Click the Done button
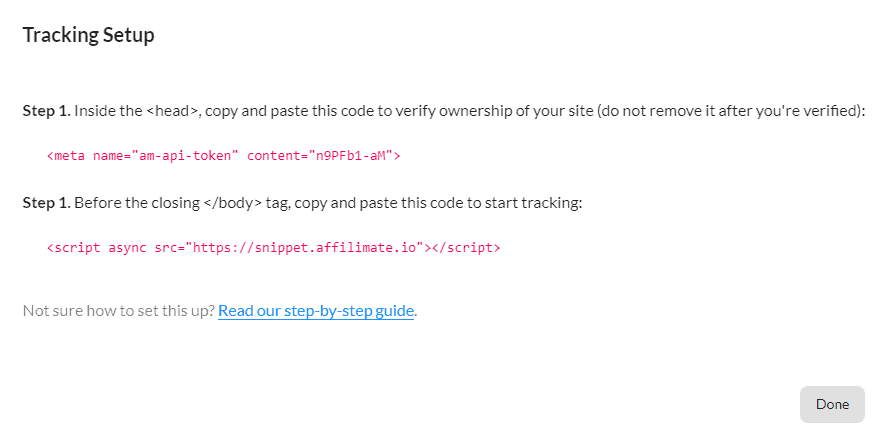 [832, 404]
